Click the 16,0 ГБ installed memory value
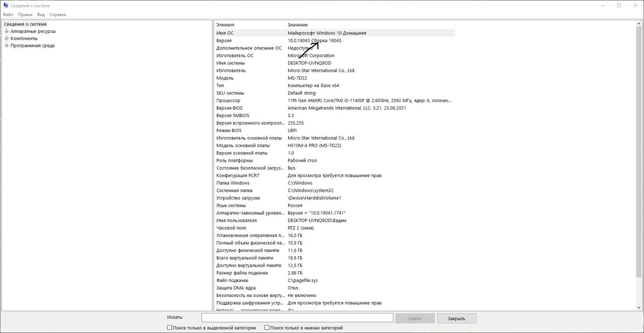 tap(295, 236)
